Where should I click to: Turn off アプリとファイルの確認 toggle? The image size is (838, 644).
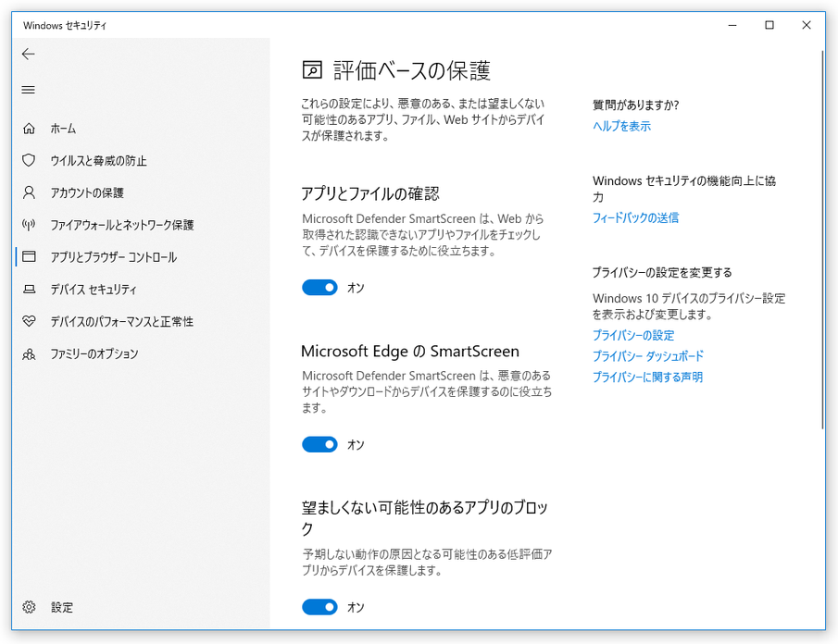pos(319,288)
